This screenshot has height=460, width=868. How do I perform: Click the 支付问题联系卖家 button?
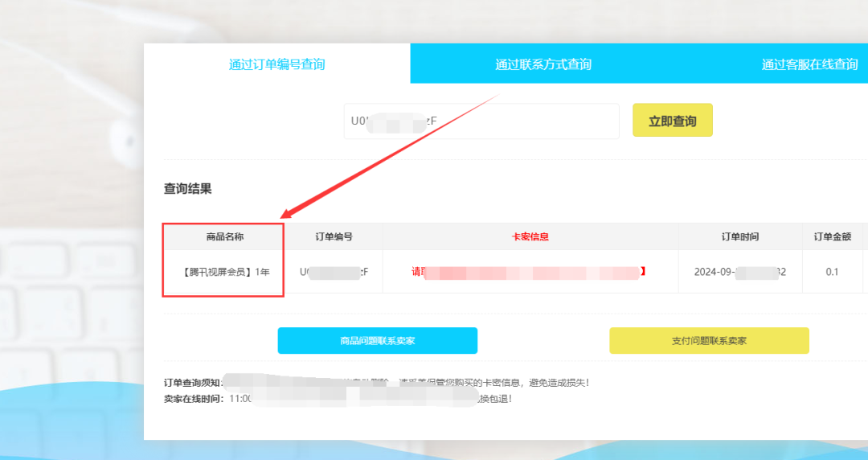[709, 341]
